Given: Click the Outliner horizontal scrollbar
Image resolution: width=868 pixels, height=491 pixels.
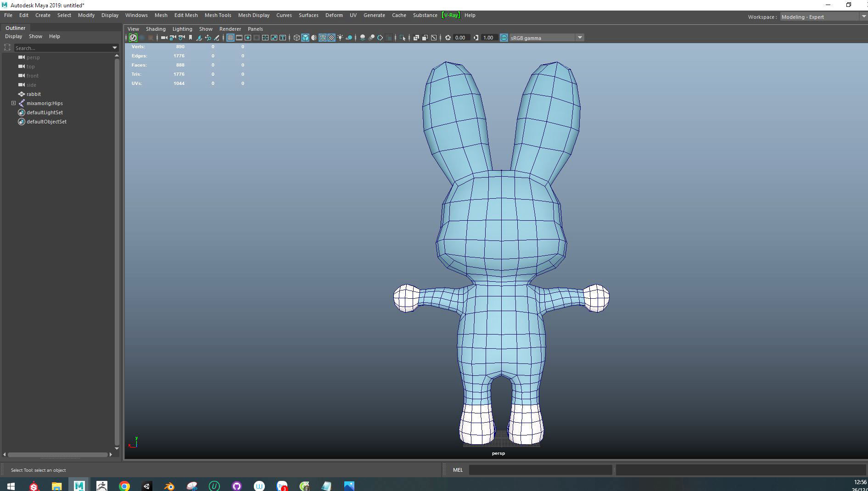Looking at the screenshot, I should point(57,455).
